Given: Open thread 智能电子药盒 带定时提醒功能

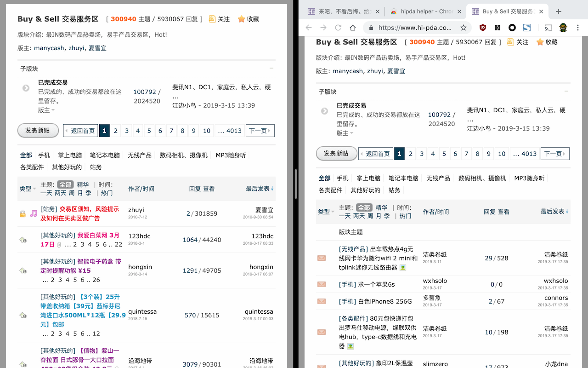Looking at the screenshot, I should pyautogui.click(x=81, y=266).
